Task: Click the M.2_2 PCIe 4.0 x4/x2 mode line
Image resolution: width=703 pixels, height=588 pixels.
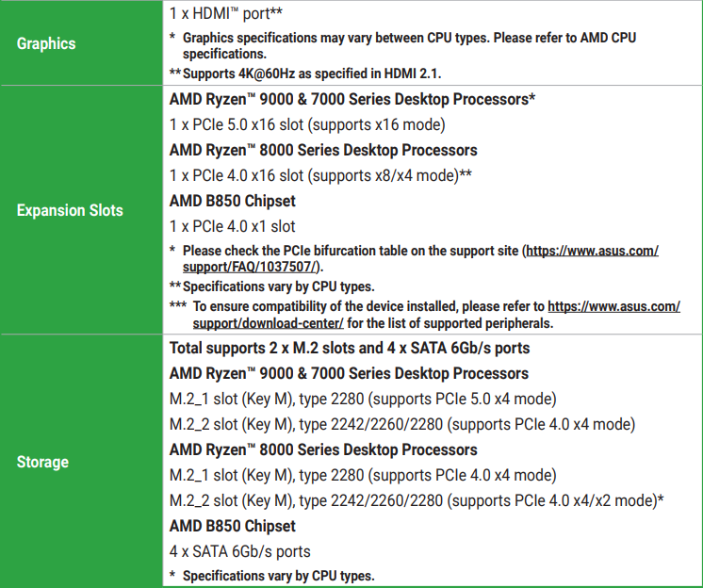Action: click(x=417, y=500)
